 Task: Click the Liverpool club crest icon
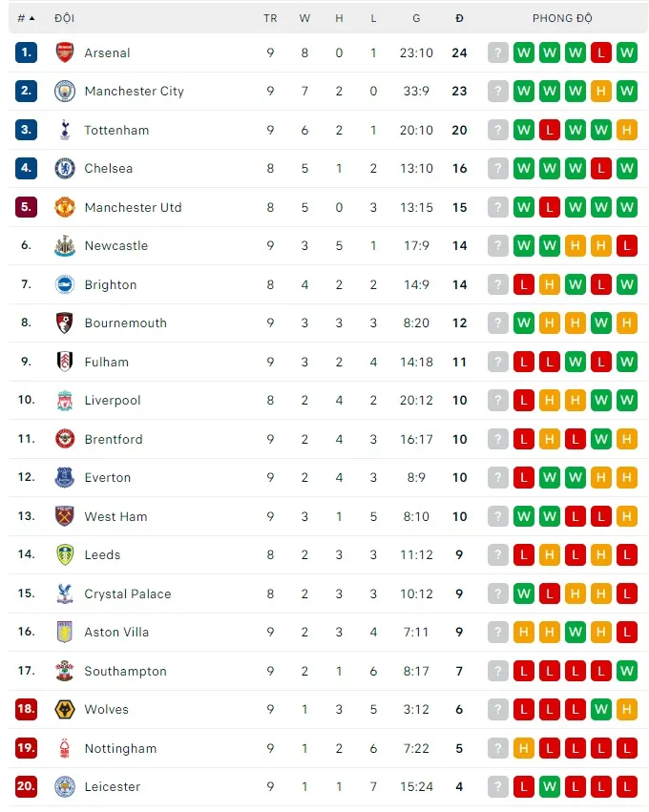click(65, 401)
